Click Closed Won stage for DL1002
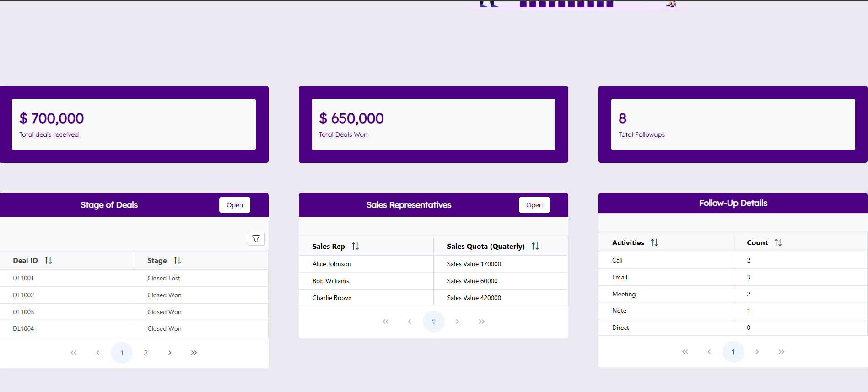 click(x=201, y=295)
